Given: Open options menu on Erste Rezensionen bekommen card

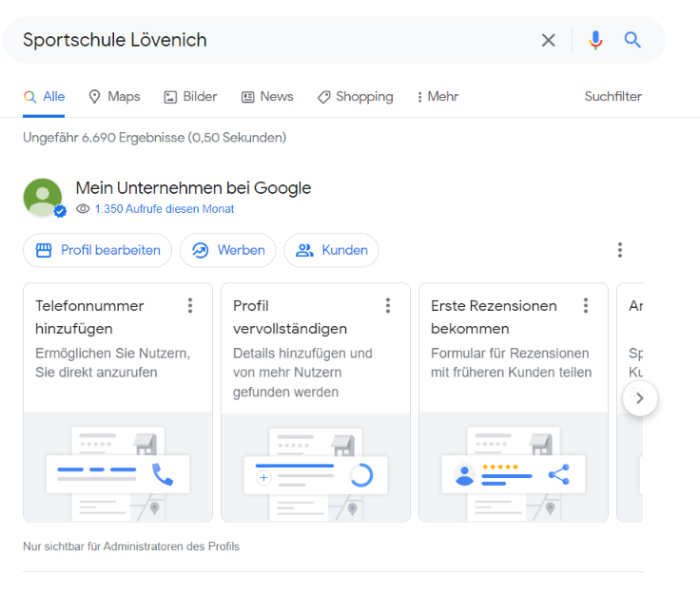Looking at the screenshot, I should [x=586, y=305].
